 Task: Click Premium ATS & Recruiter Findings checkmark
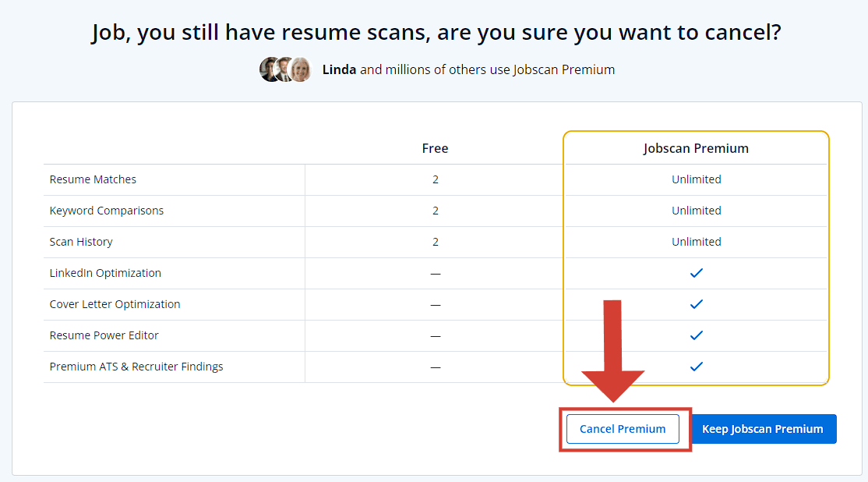(697, 367)
